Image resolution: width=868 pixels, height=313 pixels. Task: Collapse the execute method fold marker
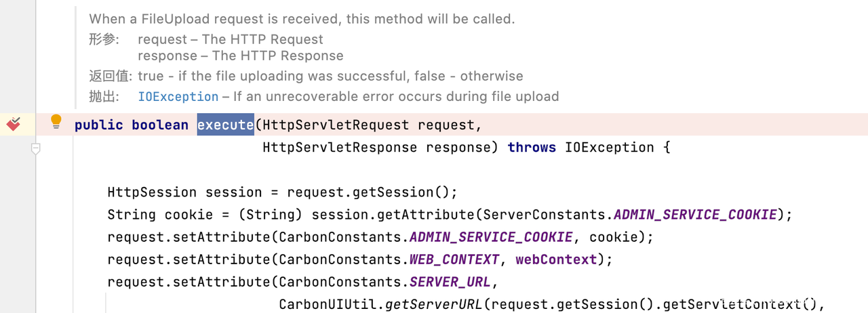(x=36, y=148)
